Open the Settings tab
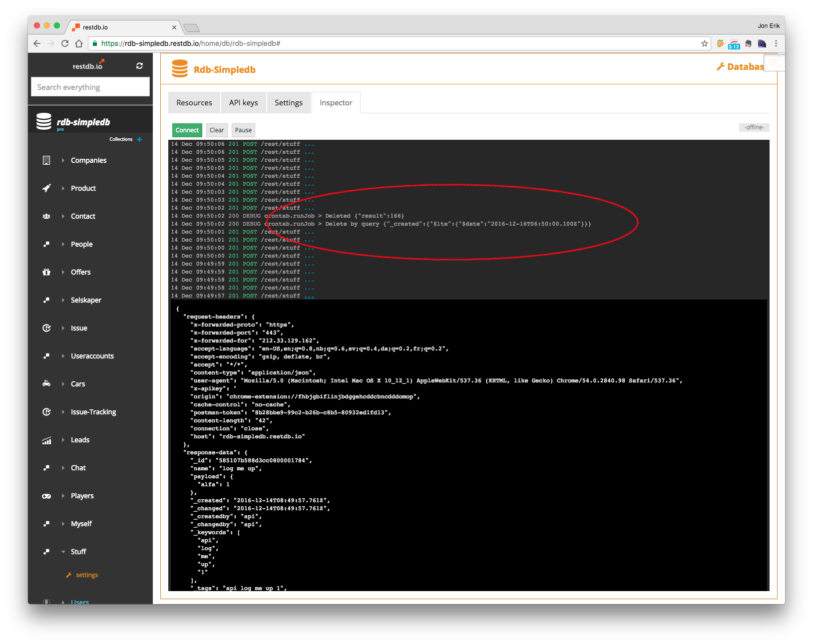The height and width of the screenshot is (644, 813). [x=289, y=103]
